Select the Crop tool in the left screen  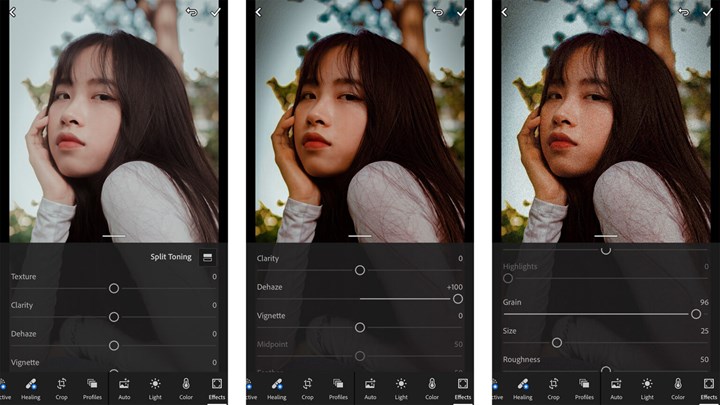[62, 388]
